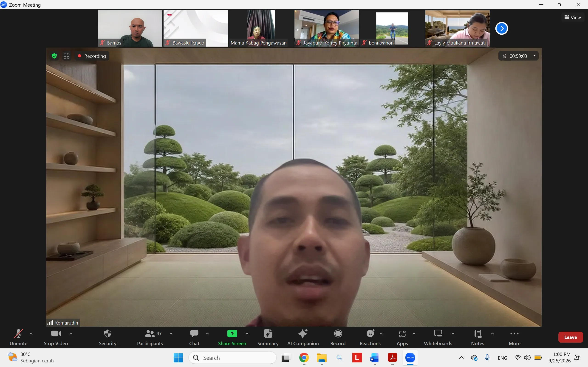
Task: Open the View layout menu
Action: click(x=572, y=17)
